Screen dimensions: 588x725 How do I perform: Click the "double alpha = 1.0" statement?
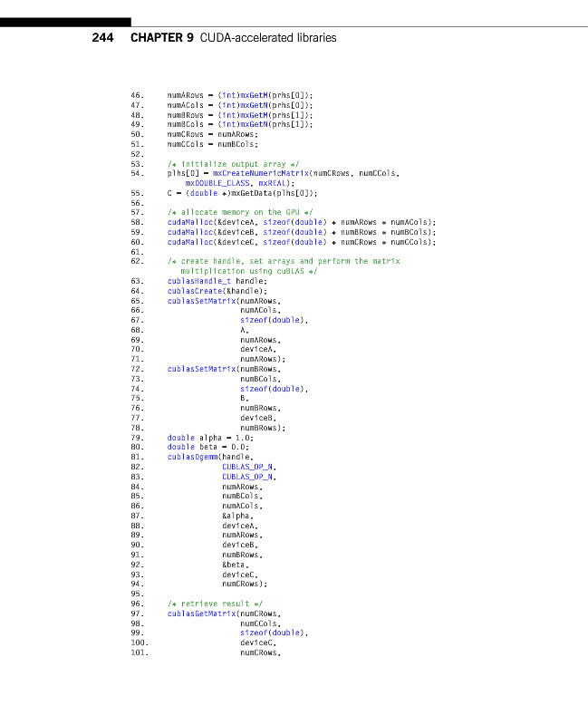(x=208, y=437)
